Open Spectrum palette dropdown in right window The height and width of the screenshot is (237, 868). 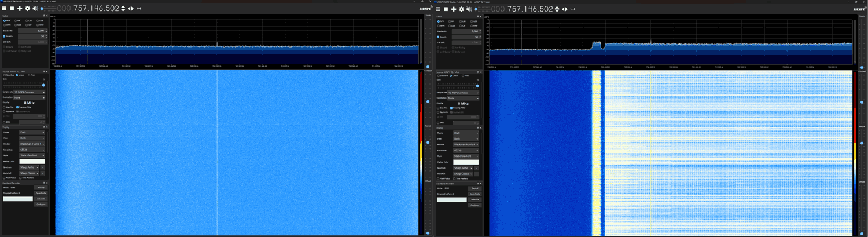[x=463, y=168]
